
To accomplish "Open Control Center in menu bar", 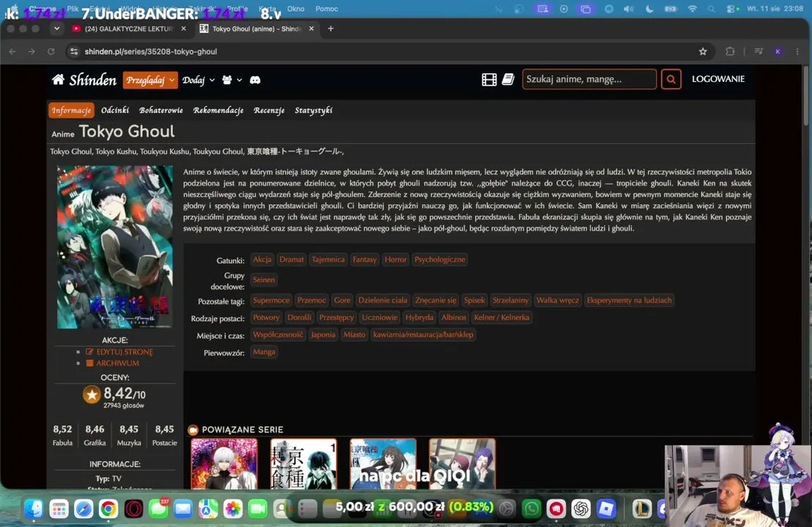I will click(x=732, y=9).
